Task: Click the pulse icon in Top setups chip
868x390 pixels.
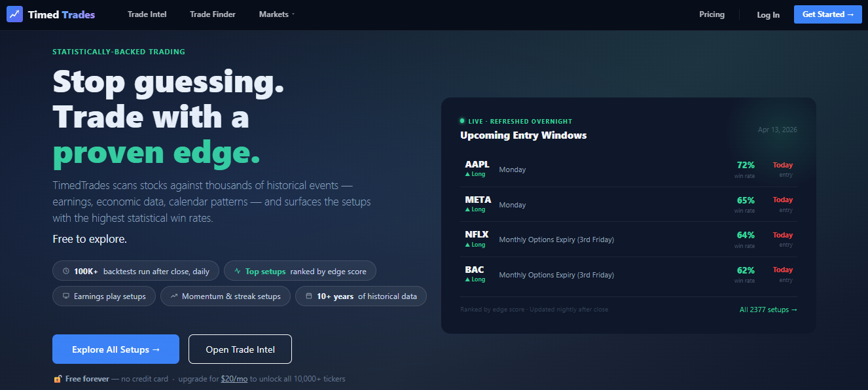Action: click(x=238, y=271)
